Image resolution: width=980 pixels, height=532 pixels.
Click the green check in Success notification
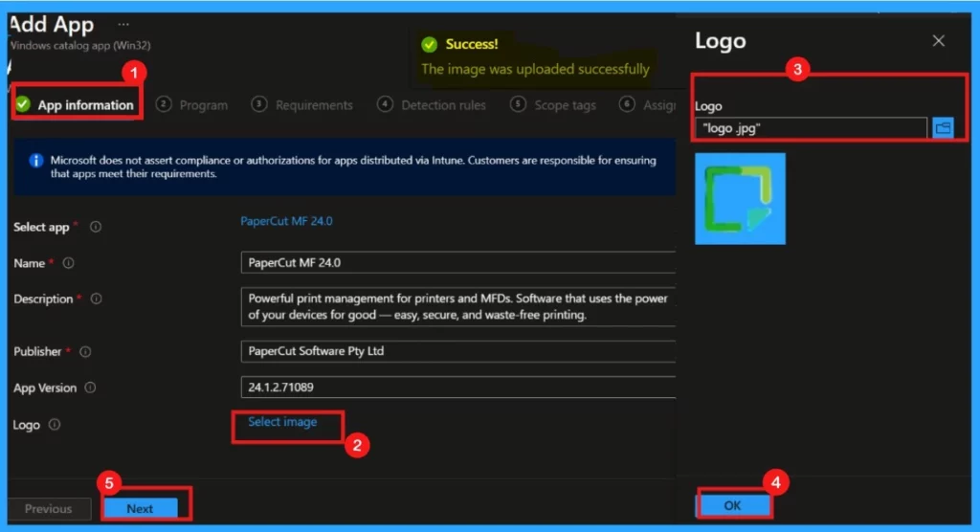[430, 44]
